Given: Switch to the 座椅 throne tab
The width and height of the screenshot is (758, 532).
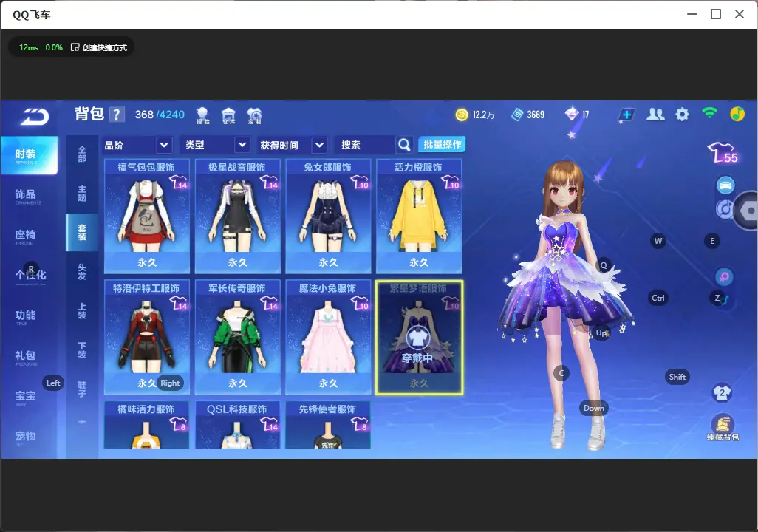Looking at the screenshot, I should (27, 236).
